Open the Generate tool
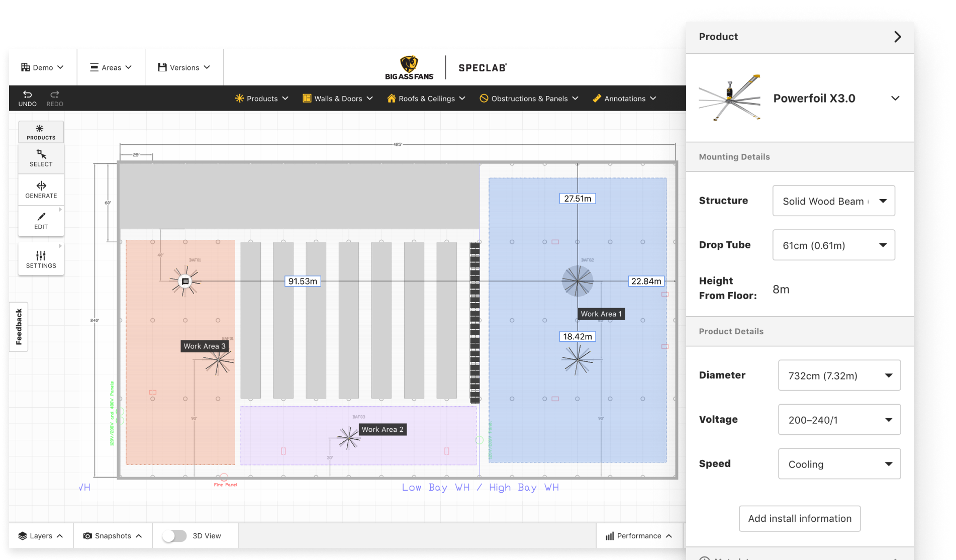This screenshot has width=956, height=560. 41,190
